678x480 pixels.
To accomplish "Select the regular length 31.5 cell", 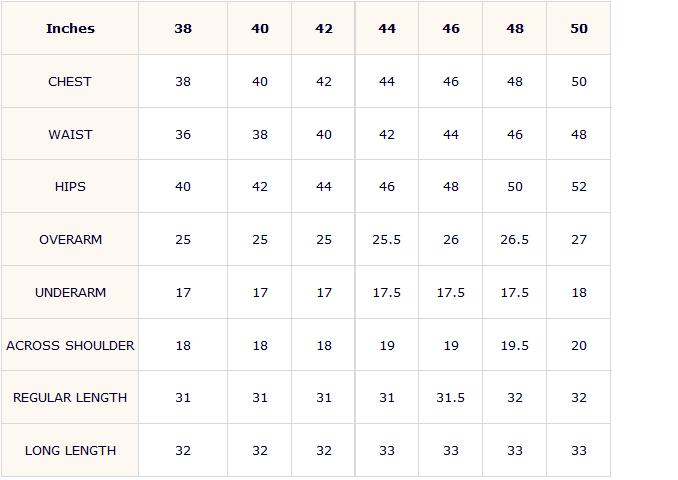I will pos(451,397).
